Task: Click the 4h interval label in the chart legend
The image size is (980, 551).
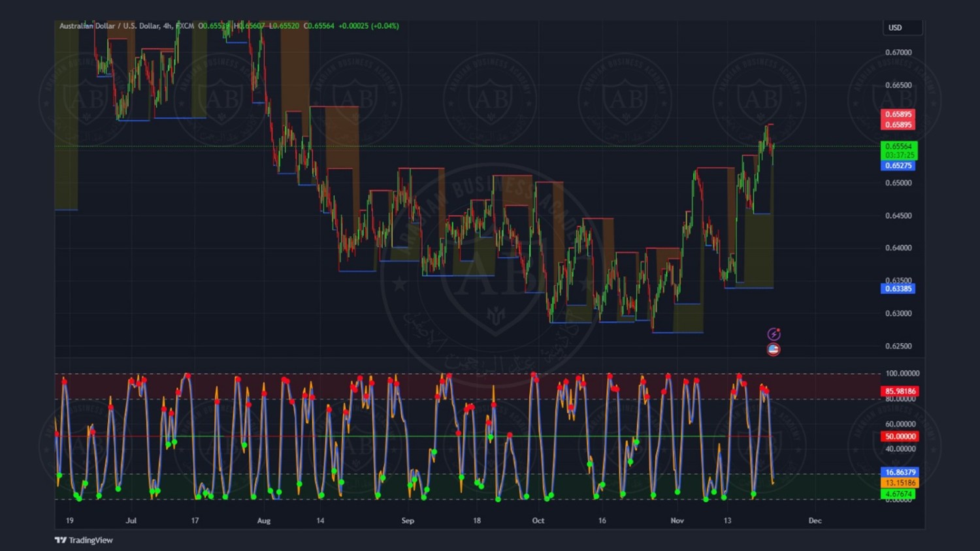Action: point(167,26)
